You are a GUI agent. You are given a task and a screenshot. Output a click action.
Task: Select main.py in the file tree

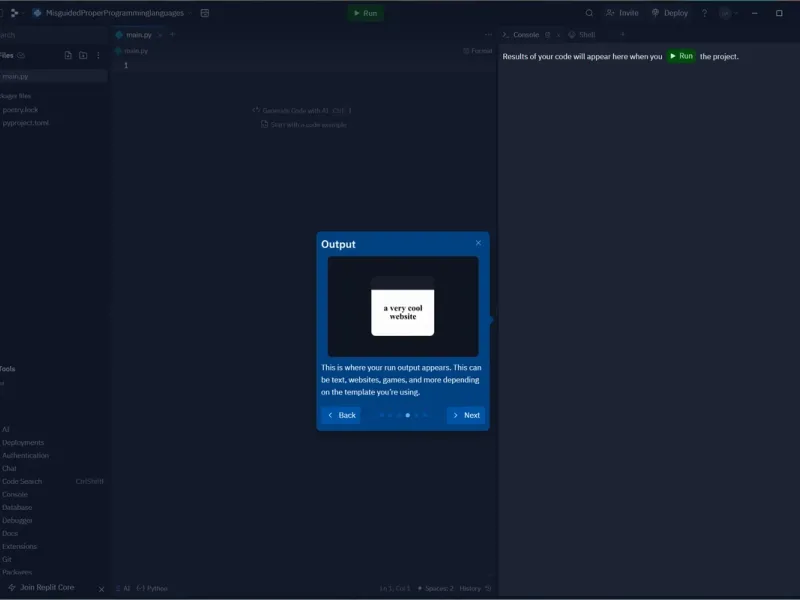click(x=54, y=76)
